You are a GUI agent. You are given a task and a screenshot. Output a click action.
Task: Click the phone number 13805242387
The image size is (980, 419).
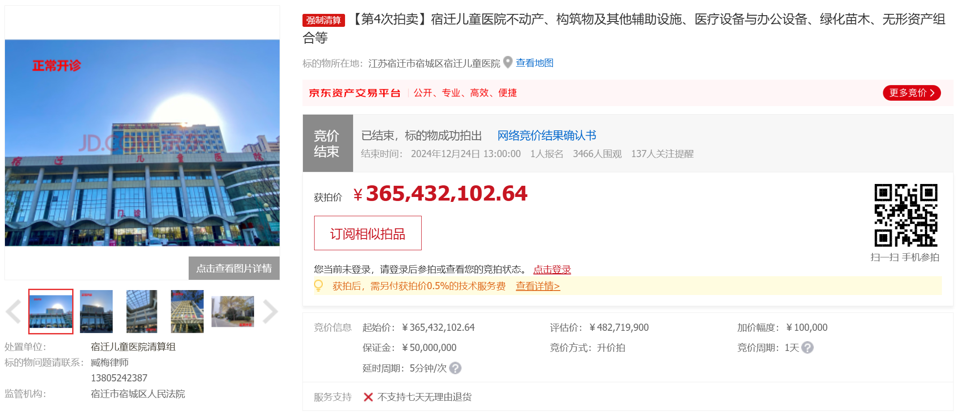(x=119, y=378)
